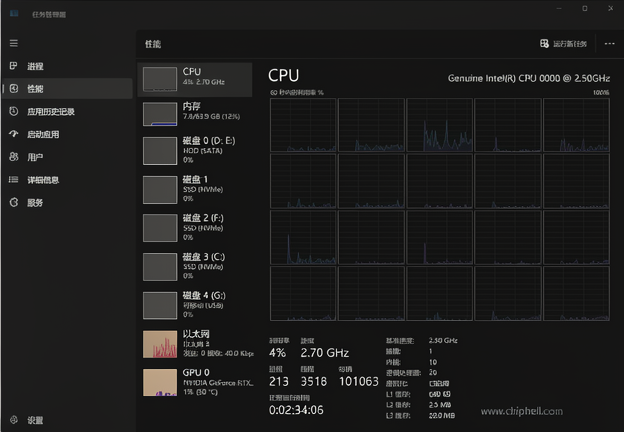Select the 内存 (Memory) performance item

pos(195,114)
